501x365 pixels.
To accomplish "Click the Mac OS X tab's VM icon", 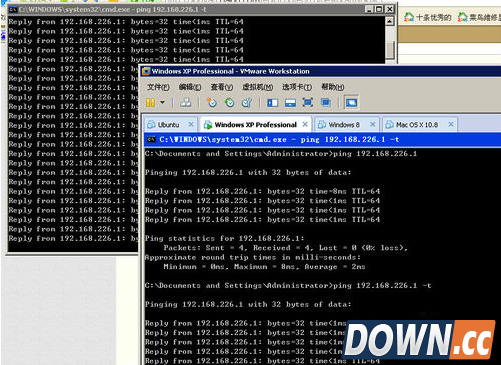I will 389,125.
